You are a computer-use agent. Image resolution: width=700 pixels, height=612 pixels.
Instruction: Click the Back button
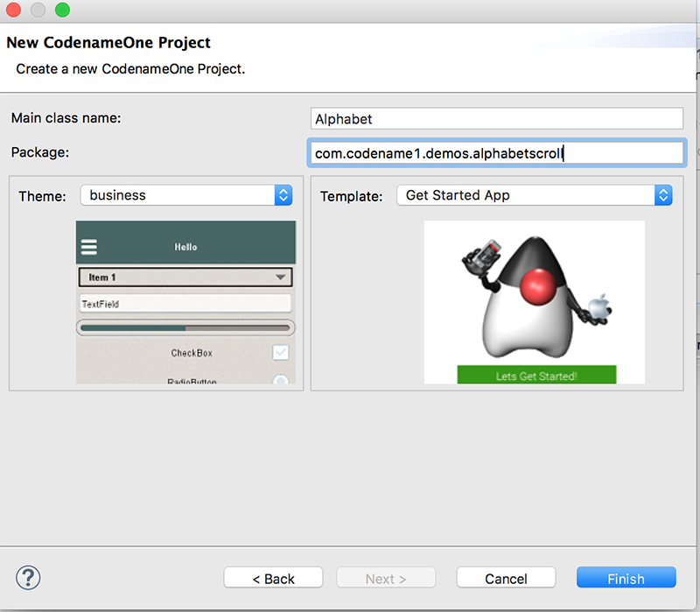click(273, 577)
